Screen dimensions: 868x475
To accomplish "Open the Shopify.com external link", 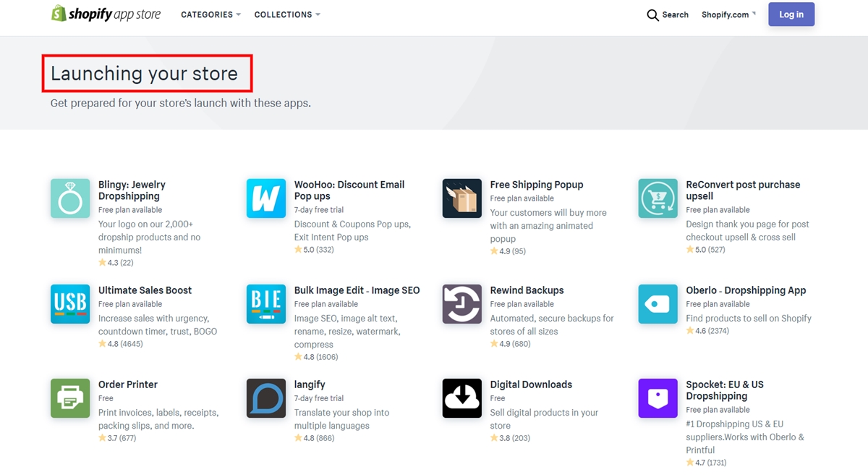I will coord(728,14).
